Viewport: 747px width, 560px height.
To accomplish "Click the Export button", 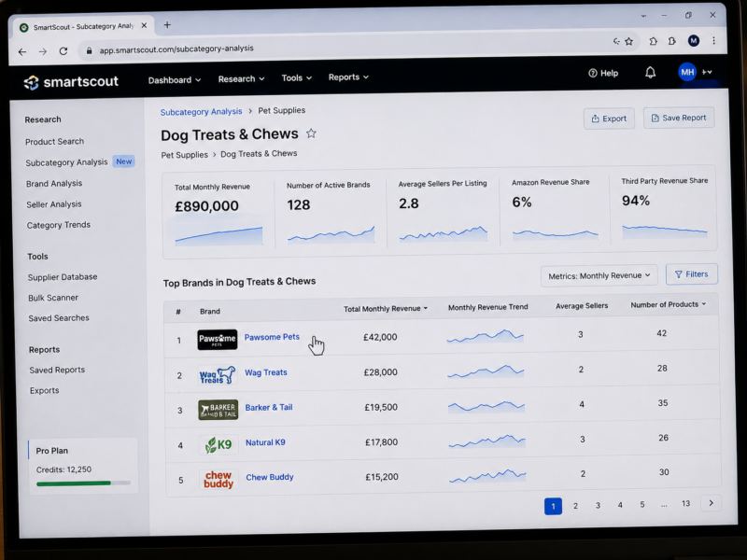I will [x=610, y=119].
